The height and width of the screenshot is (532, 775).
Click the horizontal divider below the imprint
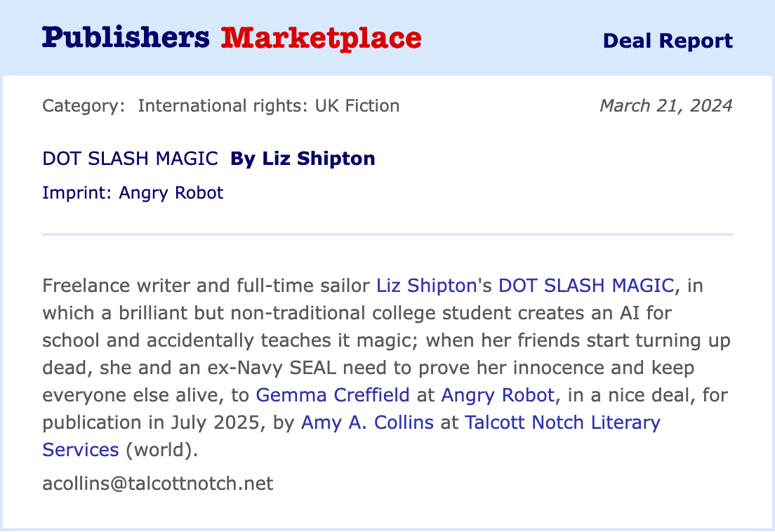tap(387, 234)
